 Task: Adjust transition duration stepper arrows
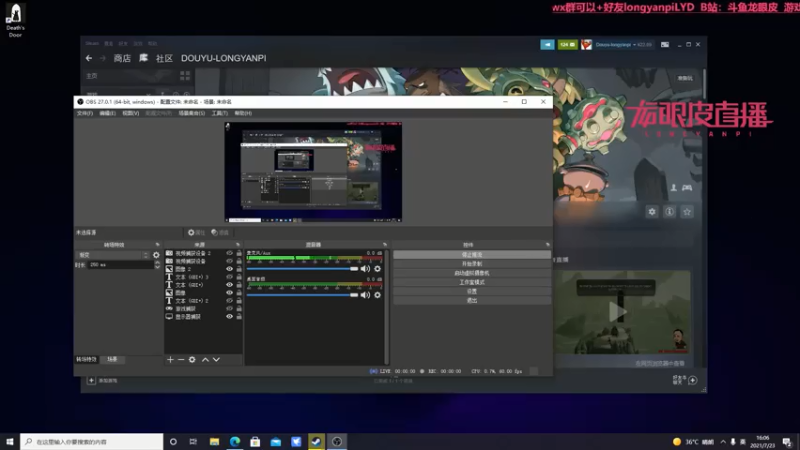(x=157, y=265)
